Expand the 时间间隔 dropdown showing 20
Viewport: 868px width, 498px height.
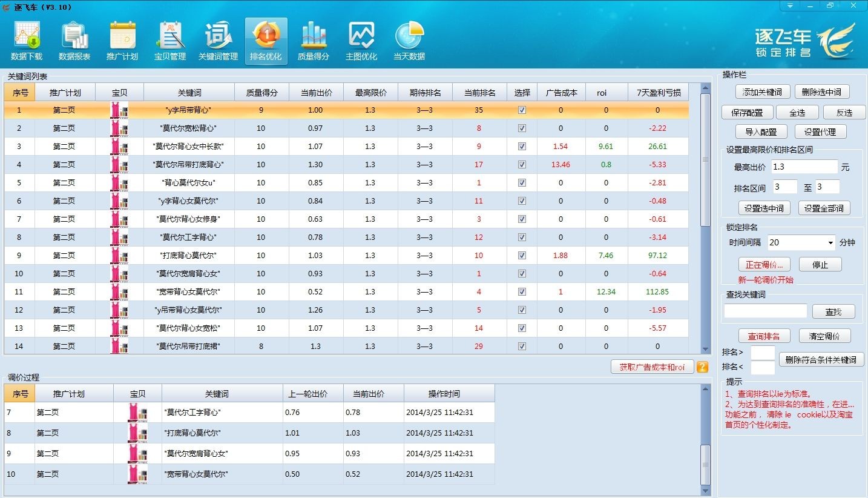[x=829, y=243]
